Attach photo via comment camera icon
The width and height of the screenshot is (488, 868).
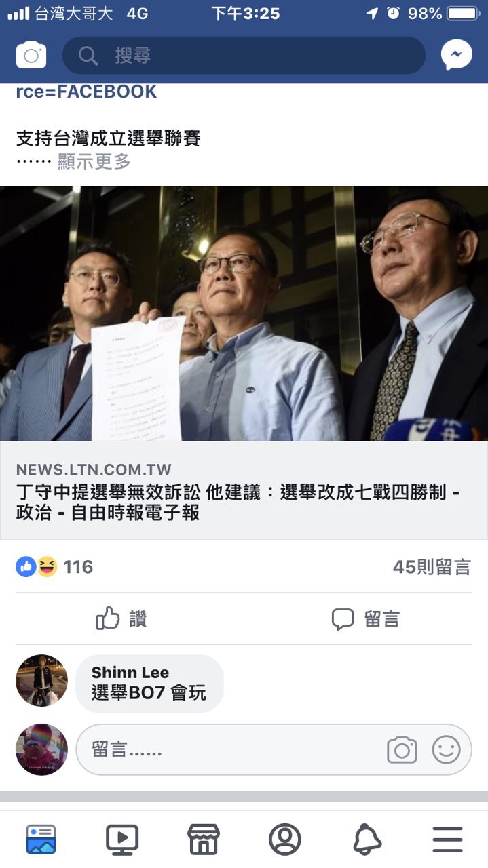point(402,750)
